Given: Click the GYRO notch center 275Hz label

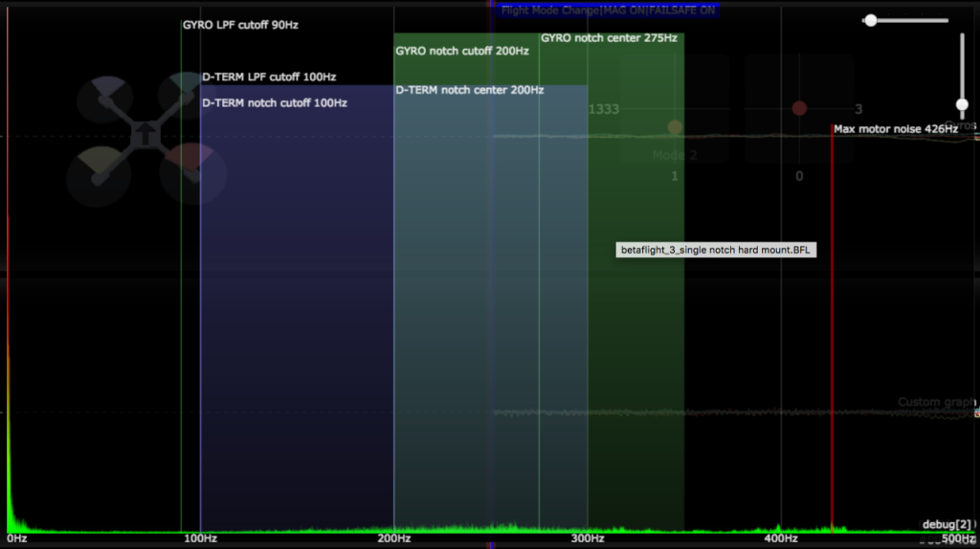Looking at the screenshot, I should (609, 38).
